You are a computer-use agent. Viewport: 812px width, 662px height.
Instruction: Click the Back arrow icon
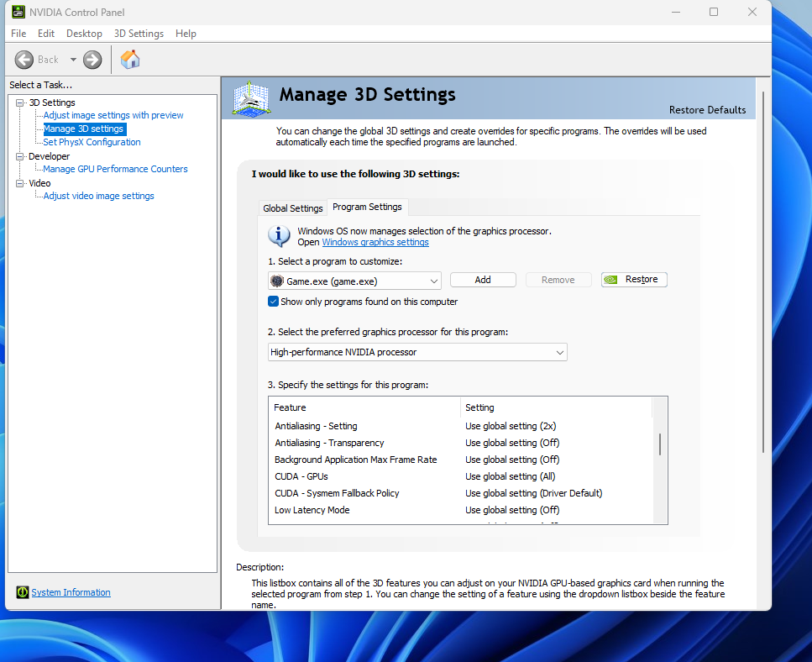pos(24,60)
